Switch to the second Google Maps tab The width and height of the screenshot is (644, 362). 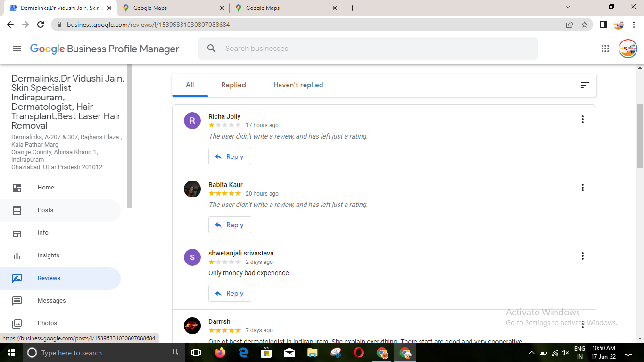tap(286, 8)
